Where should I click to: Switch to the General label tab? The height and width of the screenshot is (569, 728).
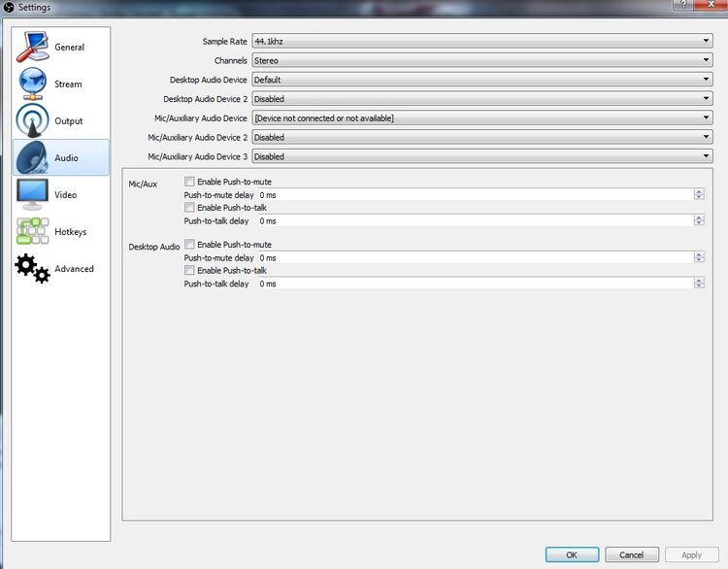[70, 47]
